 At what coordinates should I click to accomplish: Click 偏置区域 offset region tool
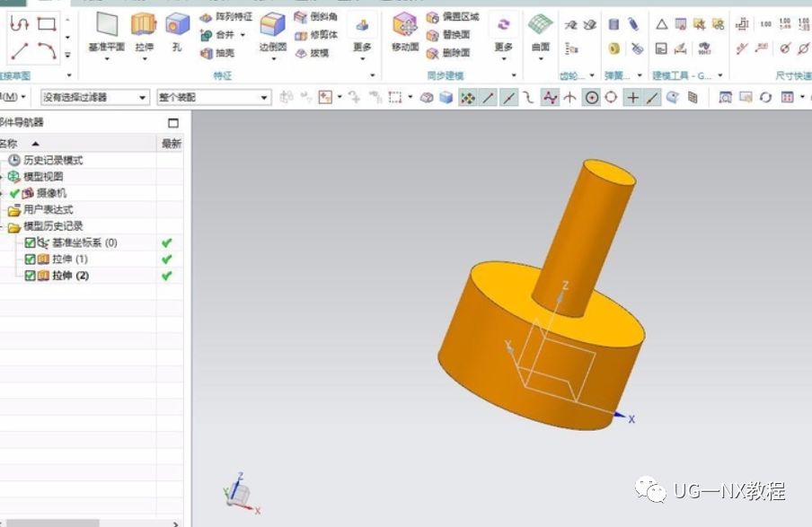[453, 17]
